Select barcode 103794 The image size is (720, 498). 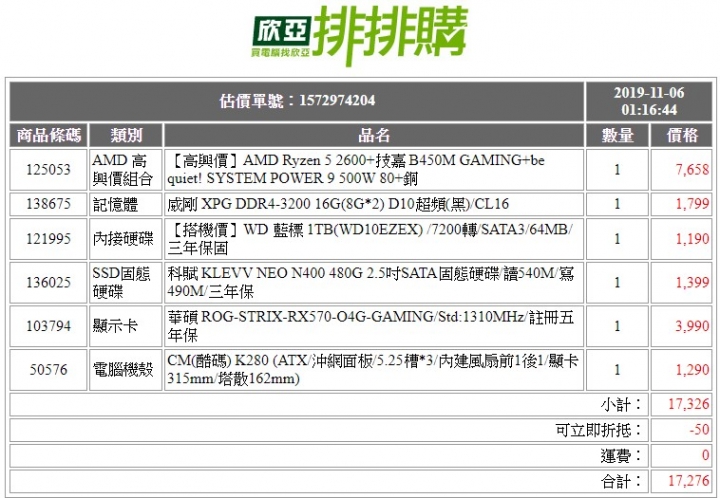[49, 326]
